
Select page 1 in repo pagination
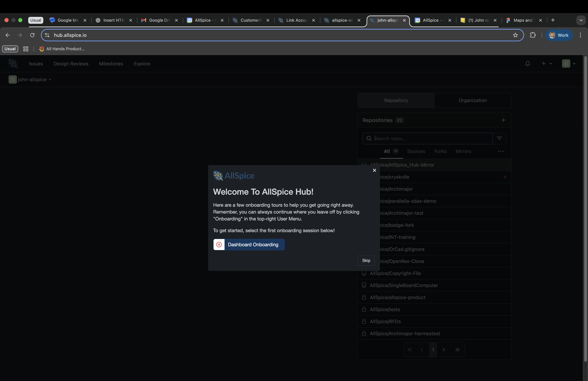point(433,350)
